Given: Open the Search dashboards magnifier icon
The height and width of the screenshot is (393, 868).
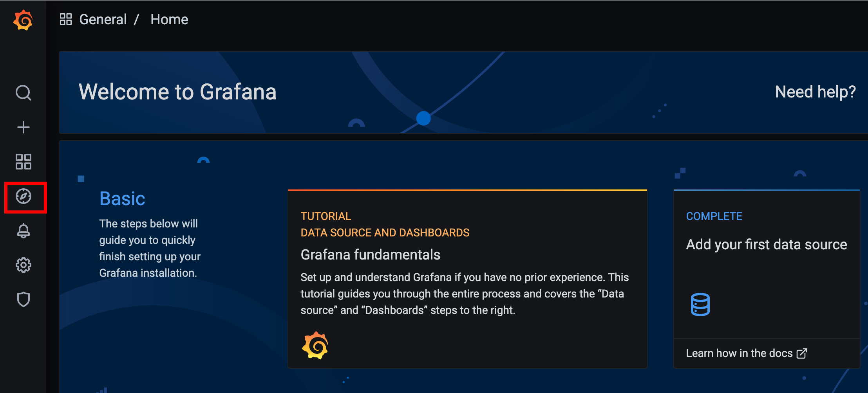Looking at the screenshot, I should coord(23,93).
